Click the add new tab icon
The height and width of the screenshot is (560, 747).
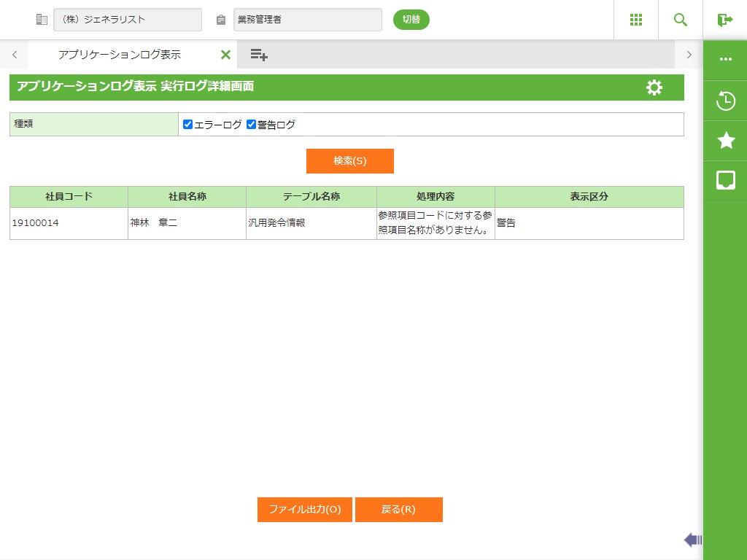coord(259,55)
